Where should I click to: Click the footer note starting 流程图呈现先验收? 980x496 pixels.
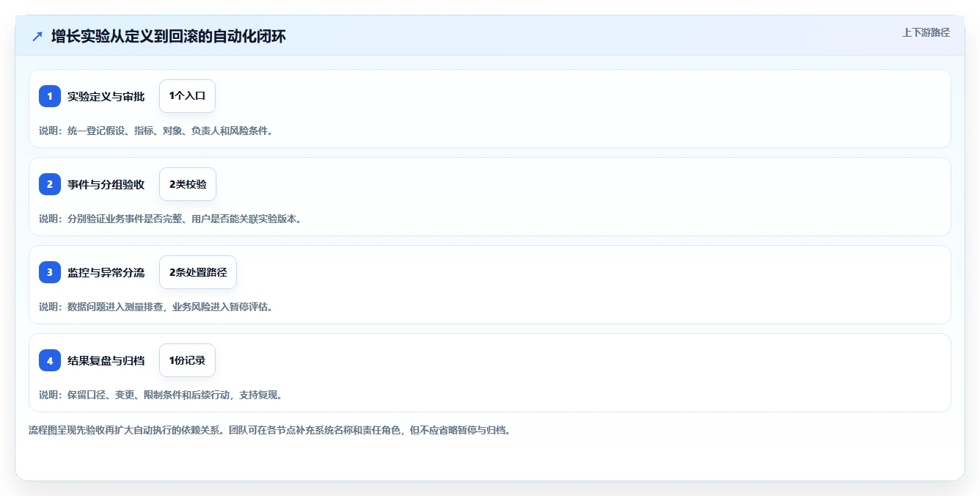[x=269, y=430]
